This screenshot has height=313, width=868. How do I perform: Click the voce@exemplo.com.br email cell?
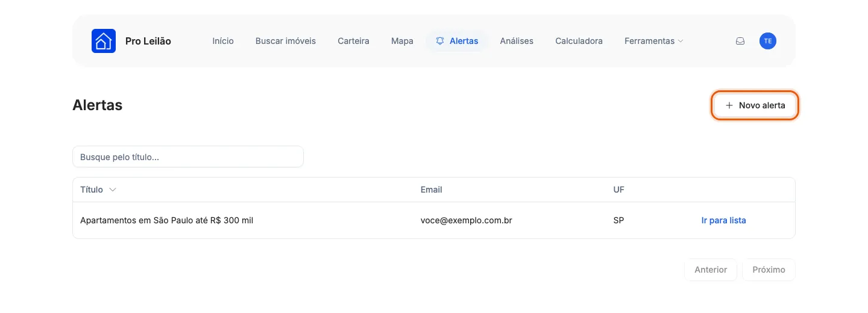point(467,220)
